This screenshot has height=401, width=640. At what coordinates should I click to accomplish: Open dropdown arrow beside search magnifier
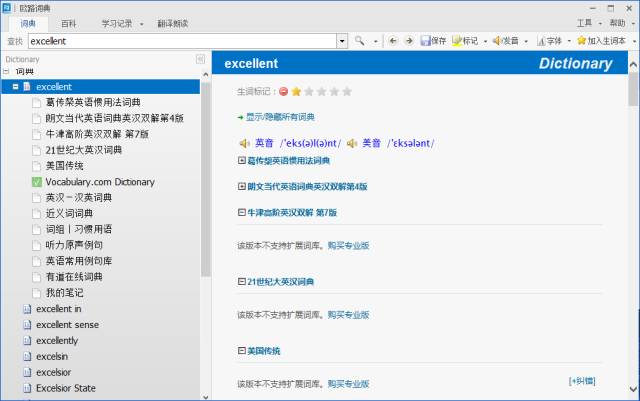coord(376,41)
